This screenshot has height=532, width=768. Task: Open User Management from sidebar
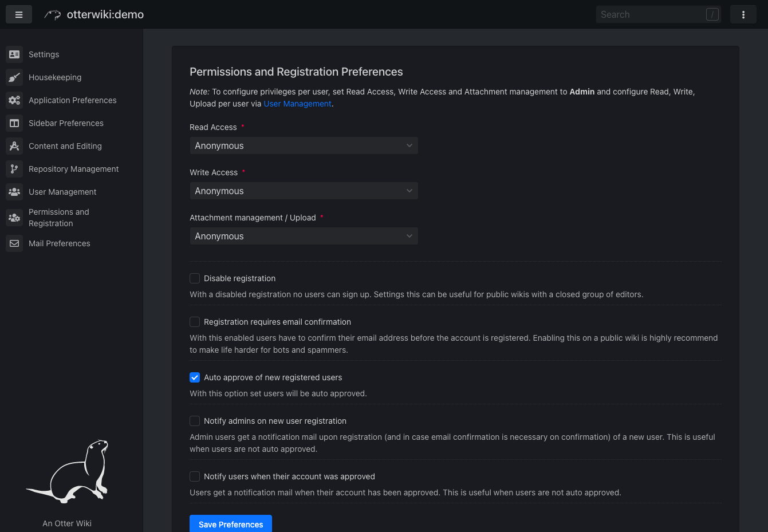[62, 192]
